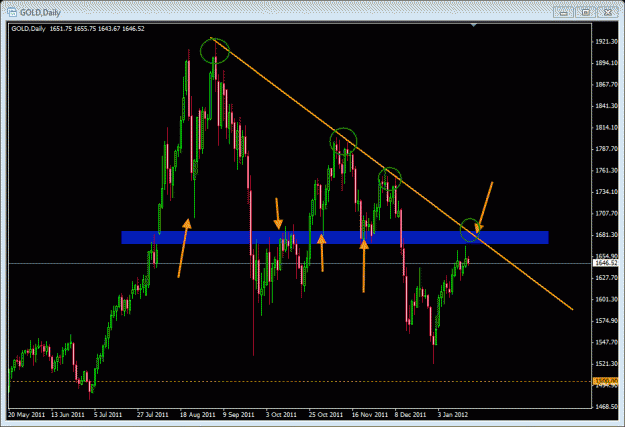This screenshot has width=625, height=427.
Task: Click the chart window icon beside GOLD,Daily title
Action: (x=12, y=12)
